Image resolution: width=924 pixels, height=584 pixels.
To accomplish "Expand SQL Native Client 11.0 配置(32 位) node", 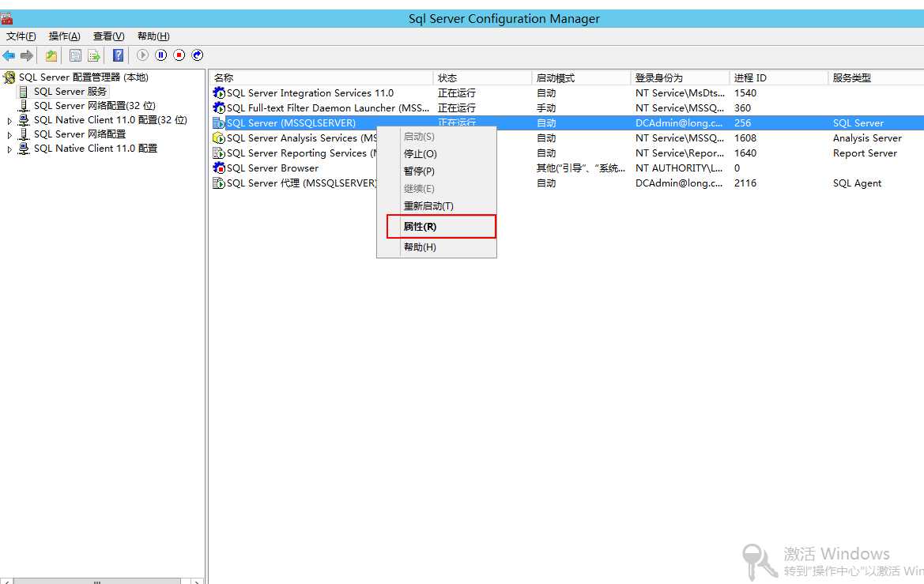I will [9, 121].
